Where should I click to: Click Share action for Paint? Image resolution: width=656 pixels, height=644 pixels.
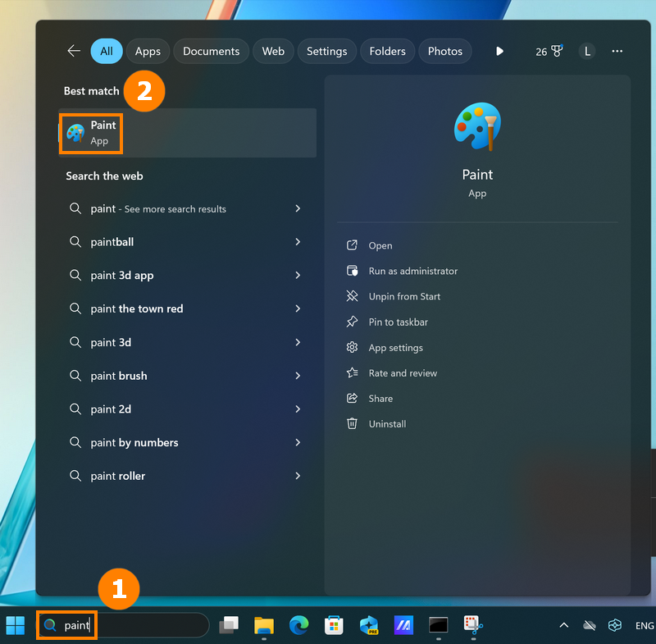point(380,399)
